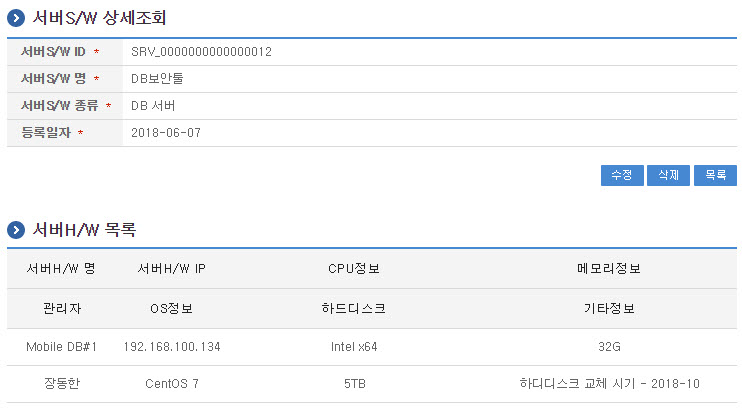Click the 192.168.100.134 IP cell
Screen dimensions: 742x409
pyautogui.click(x=171, y=347)
